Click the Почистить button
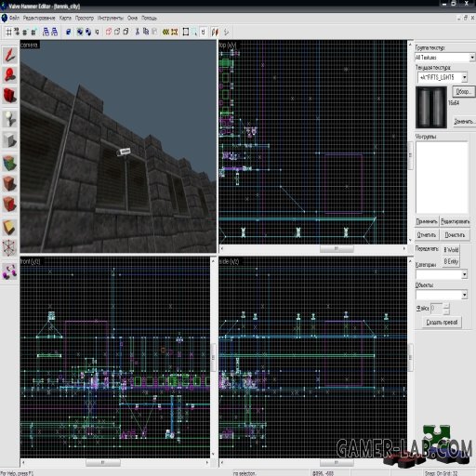This screenshot has width=476, height=476. point(455,235)
